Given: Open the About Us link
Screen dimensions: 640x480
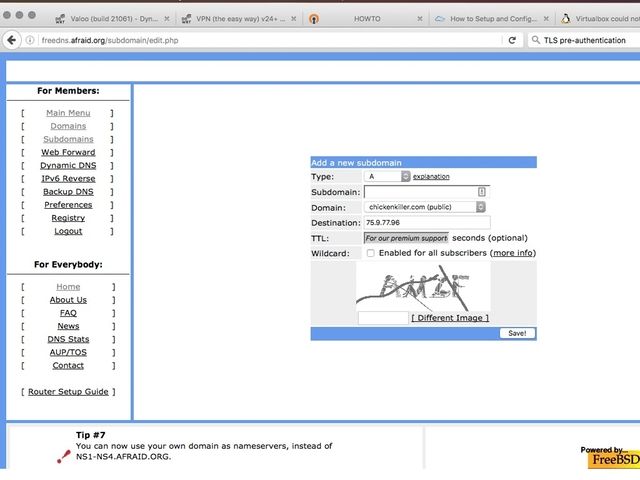Looking at the screenshot, I should coord(68,300).
